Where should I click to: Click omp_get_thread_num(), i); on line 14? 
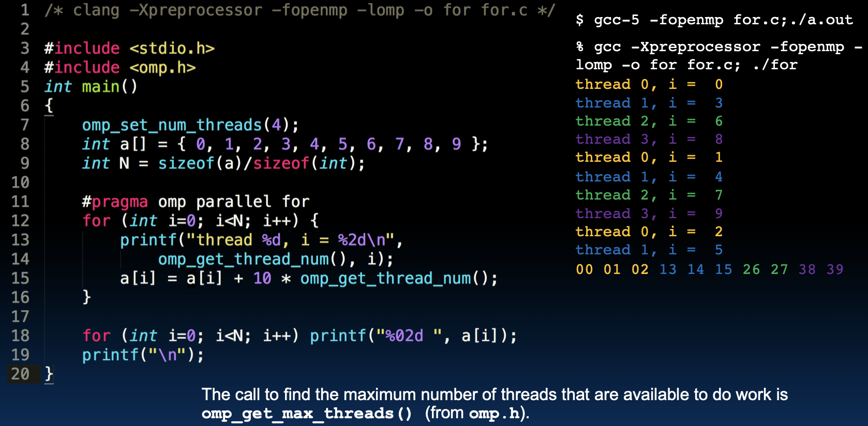point(276,259)
